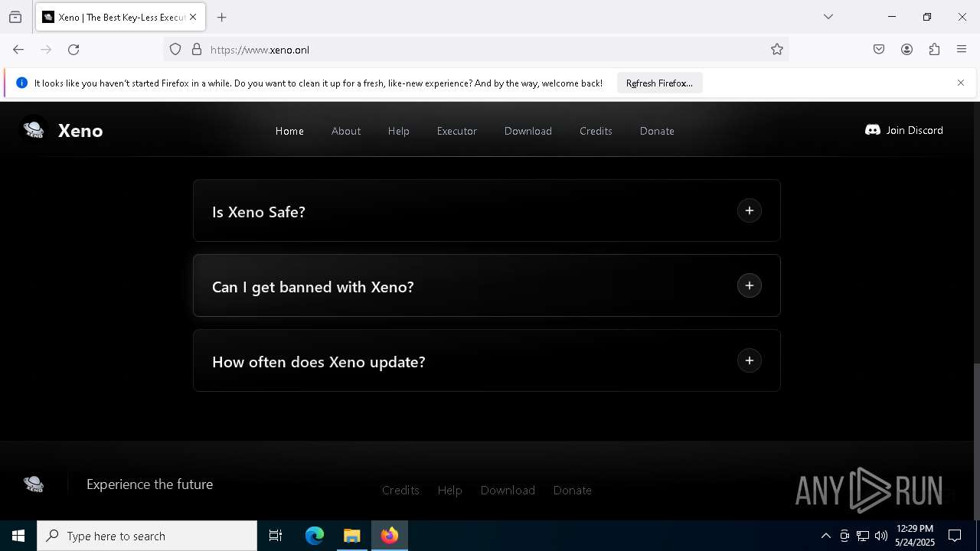Close the Xeno browser tab
980x551 pixels.
pos(193,17)
